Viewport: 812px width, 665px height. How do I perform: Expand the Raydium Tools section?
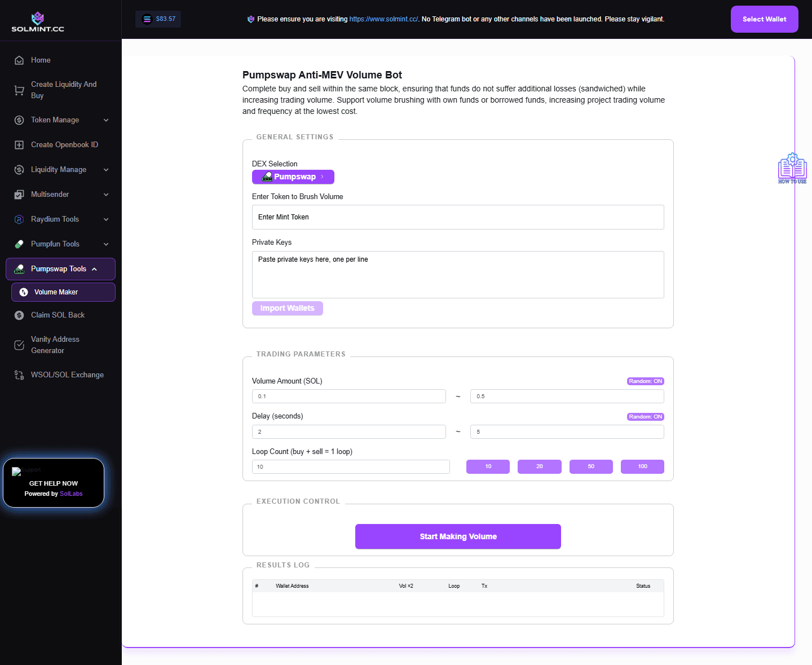point(55,219)
